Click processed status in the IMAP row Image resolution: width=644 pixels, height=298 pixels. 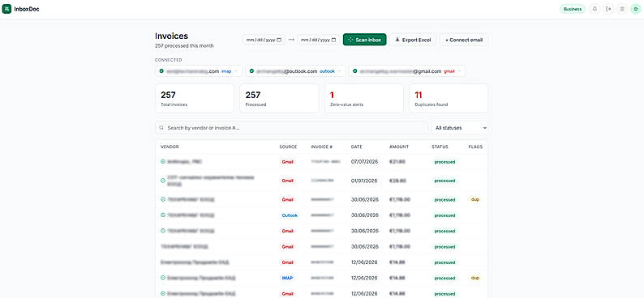[x=444, y=278]
